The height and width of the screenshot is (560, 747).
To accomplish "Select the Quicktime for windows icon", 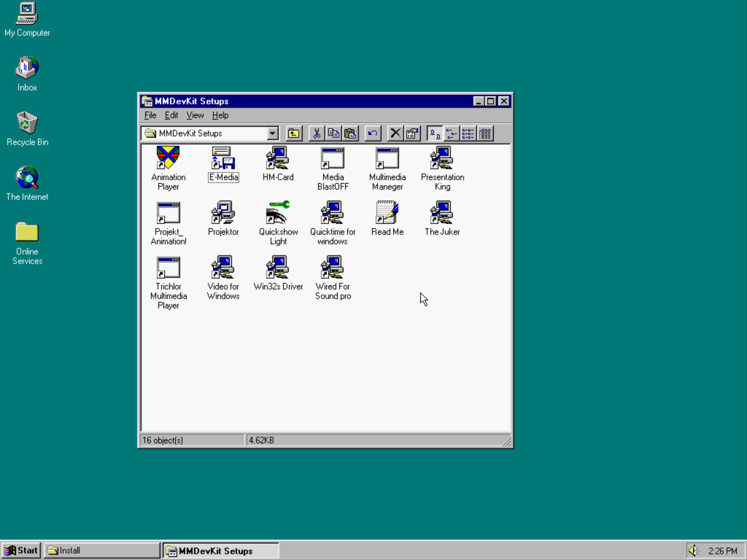I will (x=333, y=213).
